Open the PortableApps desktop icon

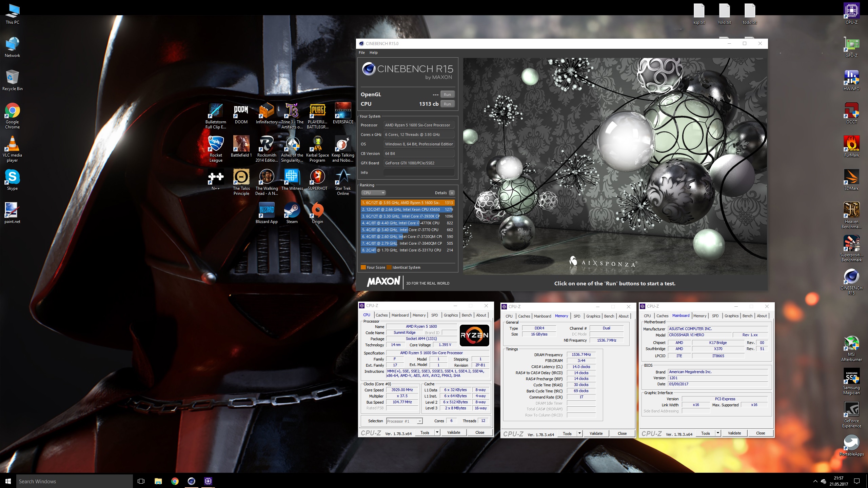pyautogui.click(x=851, y=445)
